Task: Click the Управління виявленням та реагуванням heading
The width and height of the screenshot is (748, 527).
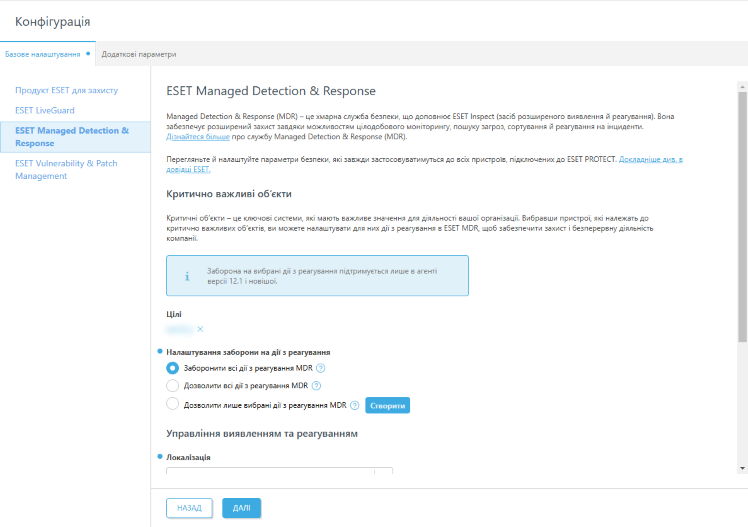Action: (262, 434)
